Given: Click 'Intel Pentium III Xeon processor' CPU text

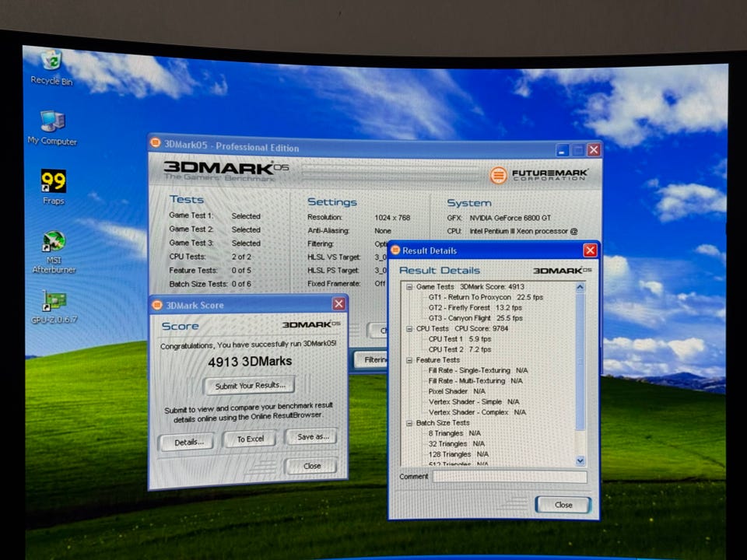Looking at the screenshot, I should pos(518,231).
